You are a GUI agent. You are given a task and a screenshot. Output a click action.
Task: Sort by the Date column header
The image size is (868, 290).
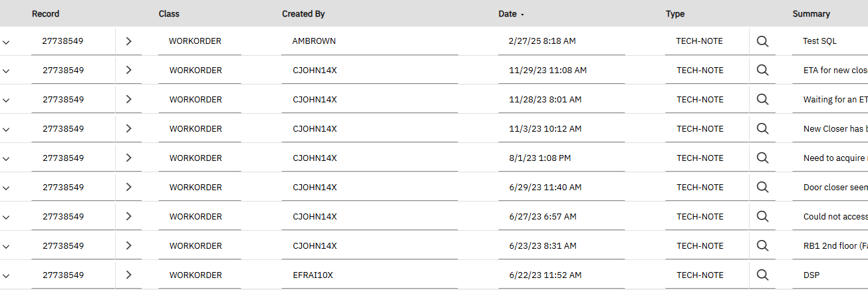507,14
